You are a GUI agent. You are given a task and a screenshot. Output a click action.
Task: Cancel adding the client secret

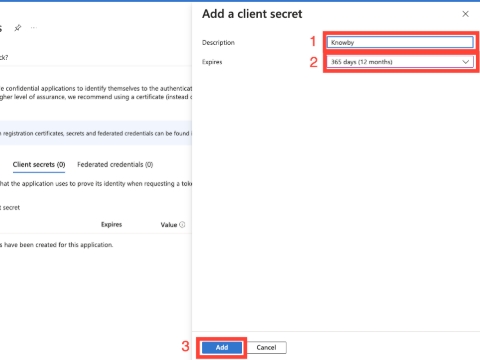point(266,348)
